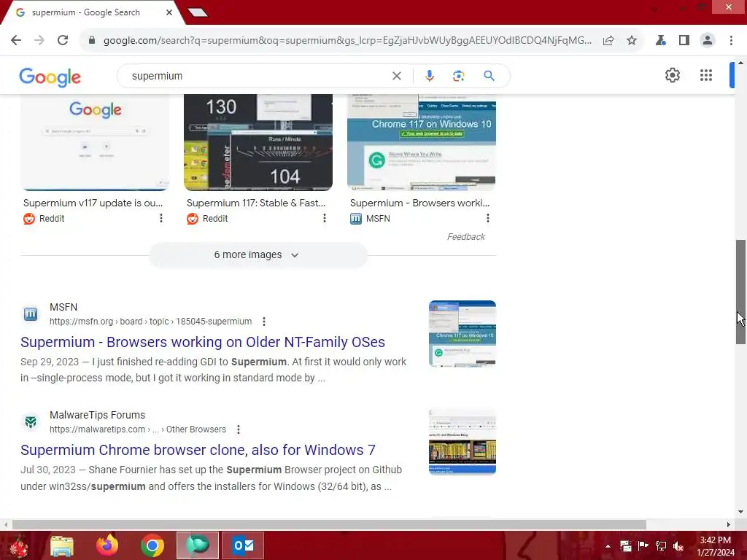Show hidden system tray icons
The image size is (747, 560).
coord(608,546)
